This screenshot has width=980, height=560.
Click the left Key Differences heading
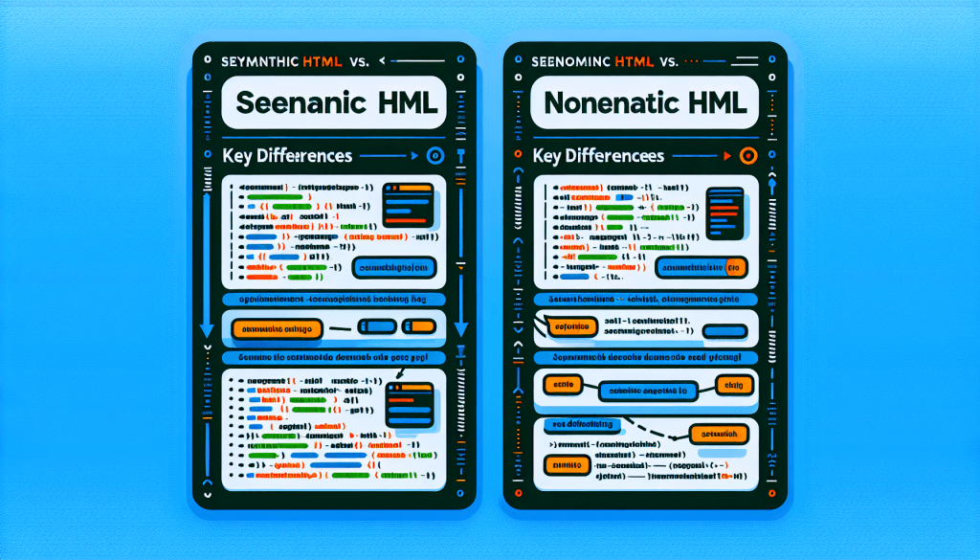click(287, 156)
